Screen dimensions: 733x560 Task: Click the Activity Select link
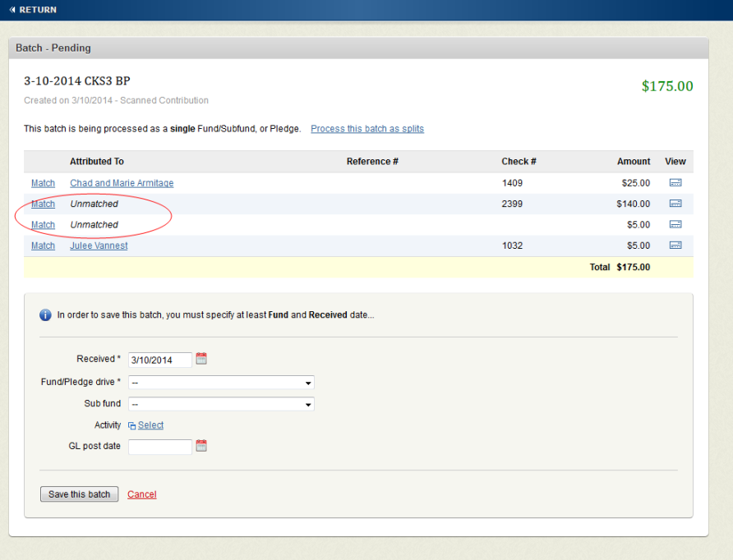150,425
